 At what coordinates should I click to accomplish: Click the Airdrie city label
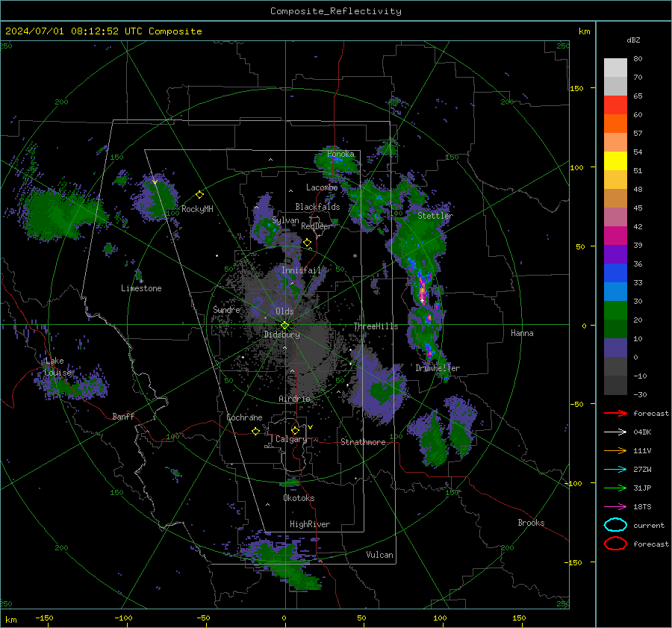point(294,399)
